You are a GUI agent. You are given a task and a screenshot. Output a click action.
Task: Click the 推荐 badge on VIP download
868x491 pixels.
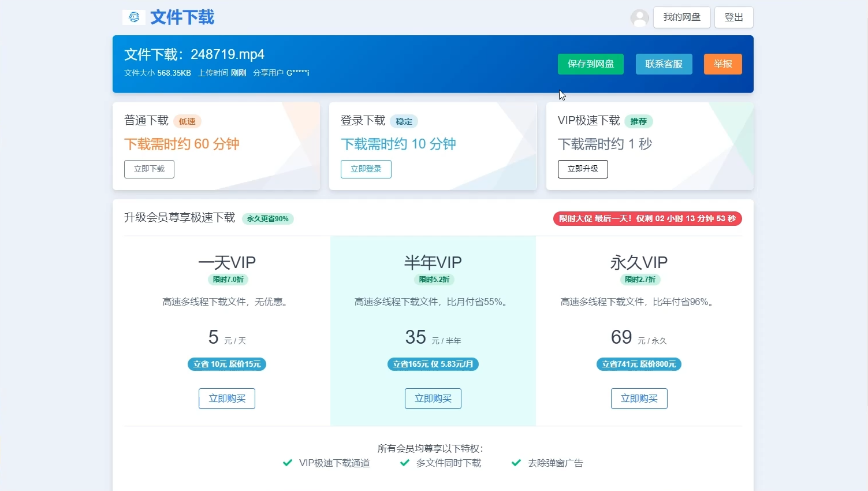point(638,121)
